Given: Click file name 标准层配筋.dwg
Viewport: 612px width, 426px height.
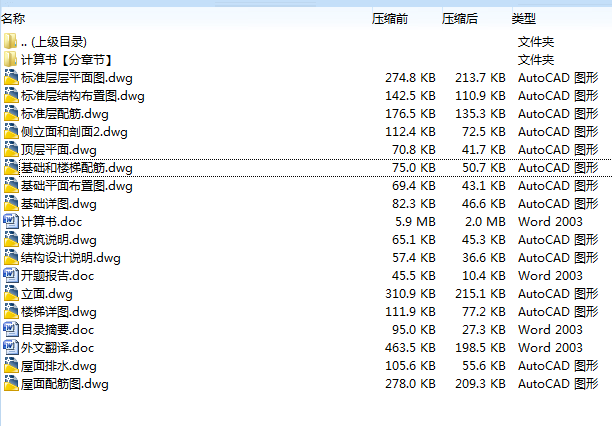Looking at the screenshot, I should (x=65, y=114).
